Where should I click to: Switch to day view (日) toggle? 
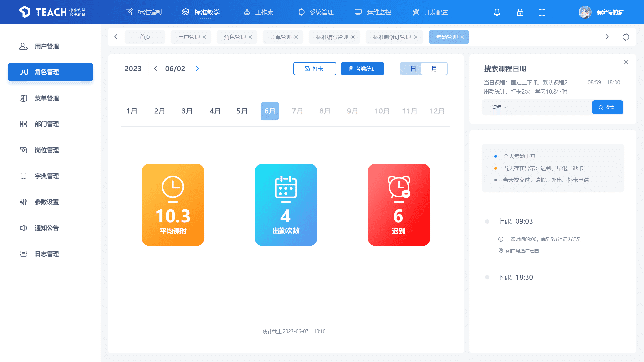(413, 69)
